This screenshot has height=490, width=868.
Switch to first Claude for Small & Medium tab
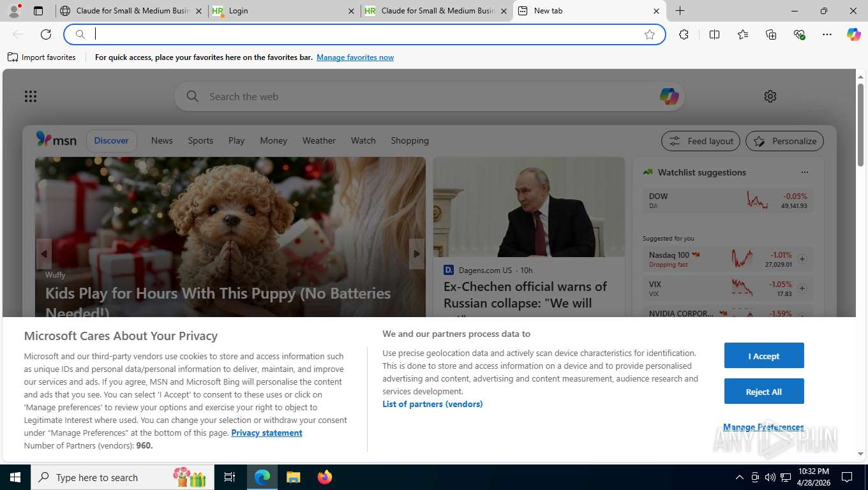tap(131, 11)
